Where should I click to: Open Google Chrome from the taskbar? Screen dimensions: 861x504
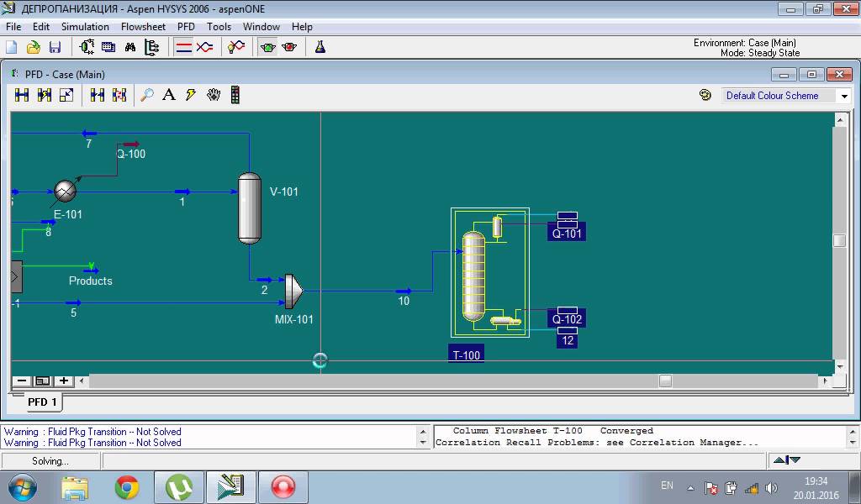pyautogui.click(x=127, y=487)
